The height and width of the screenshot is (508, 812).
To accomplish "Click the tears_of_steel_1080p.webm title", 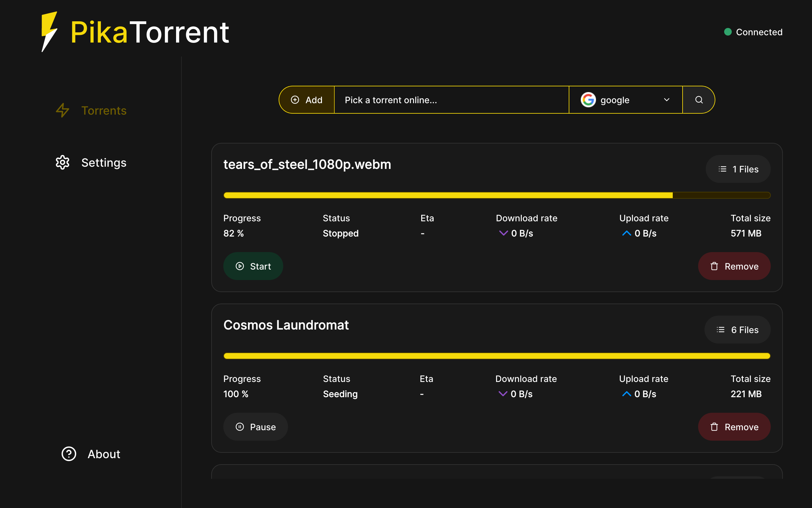I will coord(307,165).
